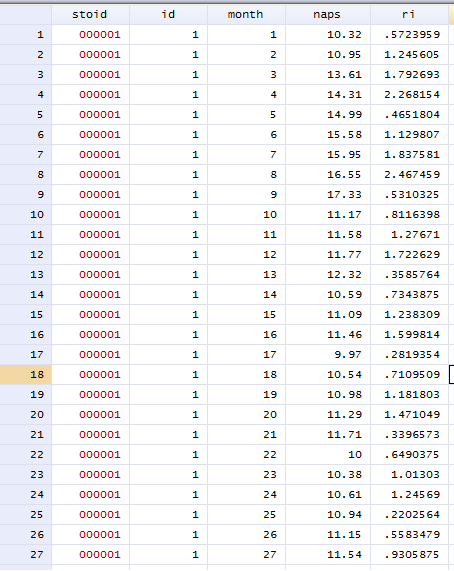Screen dimensions: 454x571
Task: Select naps cell showing 9.97
Action: click(328, 354)
